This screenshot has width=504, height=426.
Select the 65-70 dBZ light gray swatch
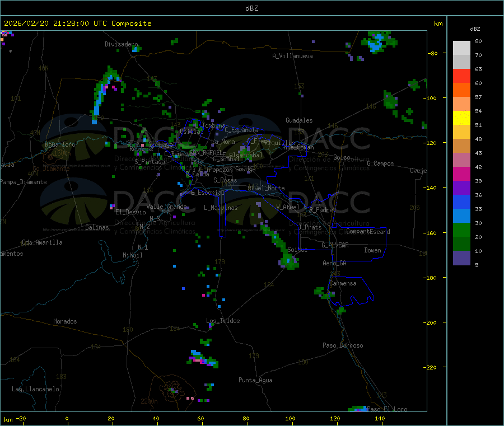coord(461,62)
